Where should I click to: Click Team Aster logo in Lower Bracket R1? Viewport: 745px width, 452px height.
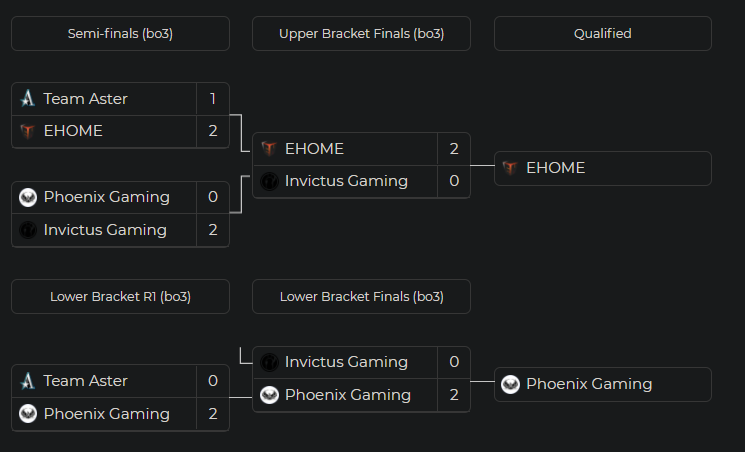28,381
